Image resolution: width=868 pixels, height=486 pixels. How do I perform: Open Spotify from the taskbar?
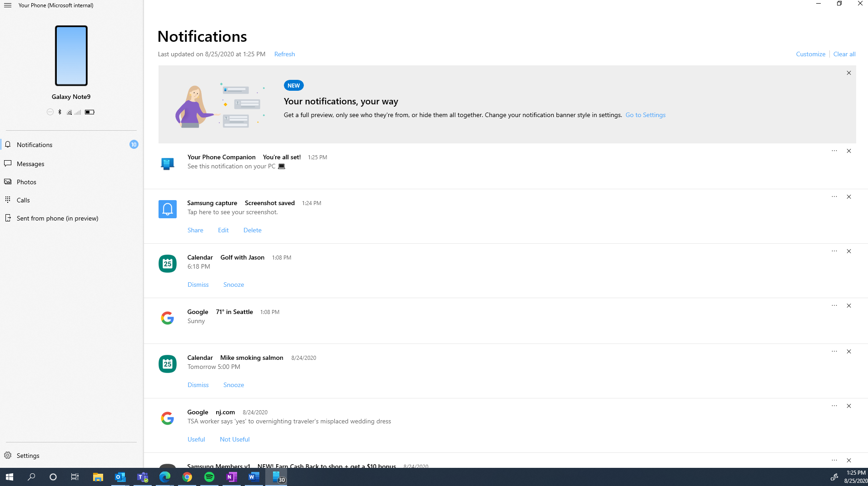pyautogui.click(x=209, y=477)
